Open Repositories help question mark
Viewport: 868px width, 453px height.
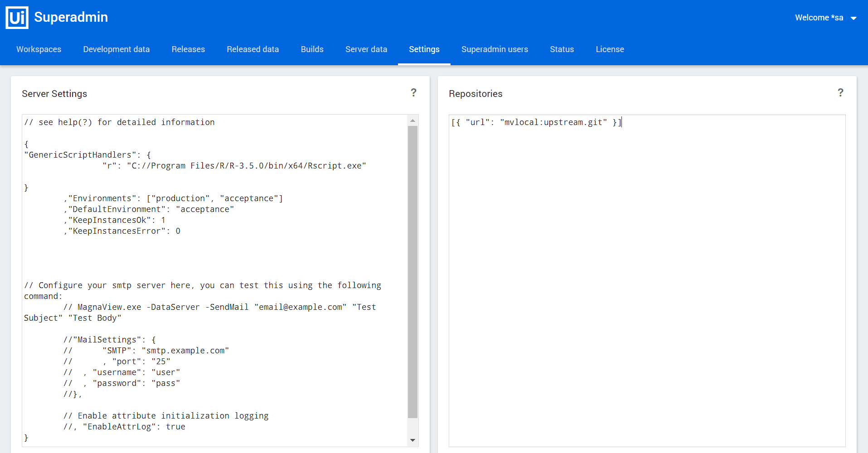point(840,93)
